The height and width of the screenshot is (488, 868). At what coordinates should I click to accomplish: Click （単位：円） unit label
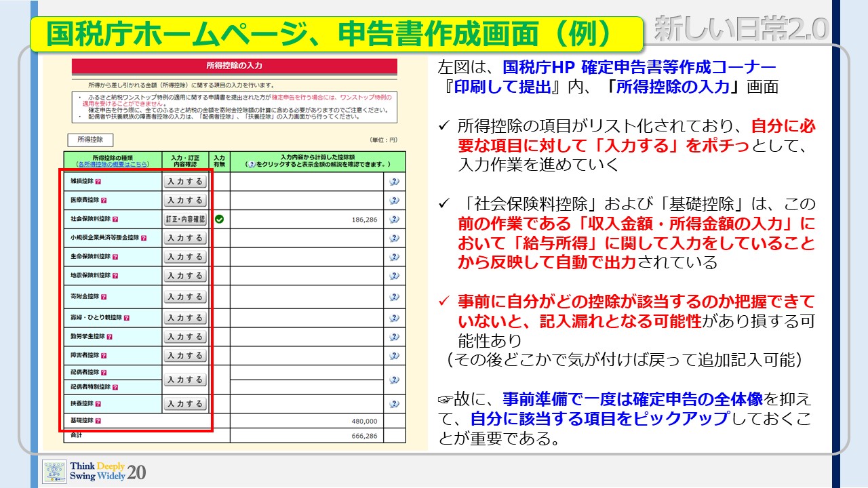click(383, 140)
